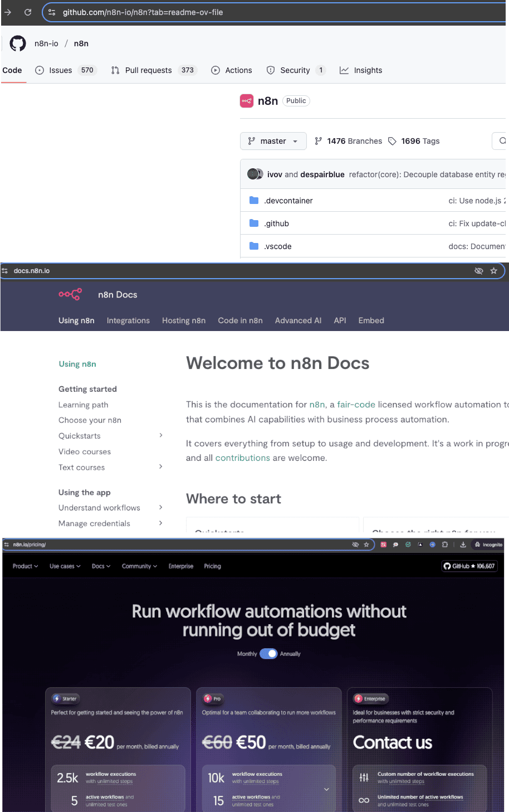Click the green circular extension icon
509x812 pixels.
click(408, 544)
